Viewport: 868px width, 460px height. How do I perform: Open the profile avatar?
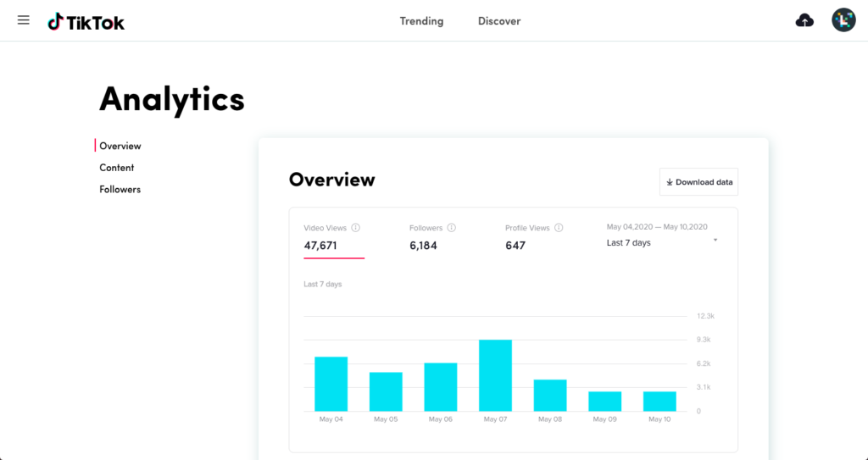point(843,20)
